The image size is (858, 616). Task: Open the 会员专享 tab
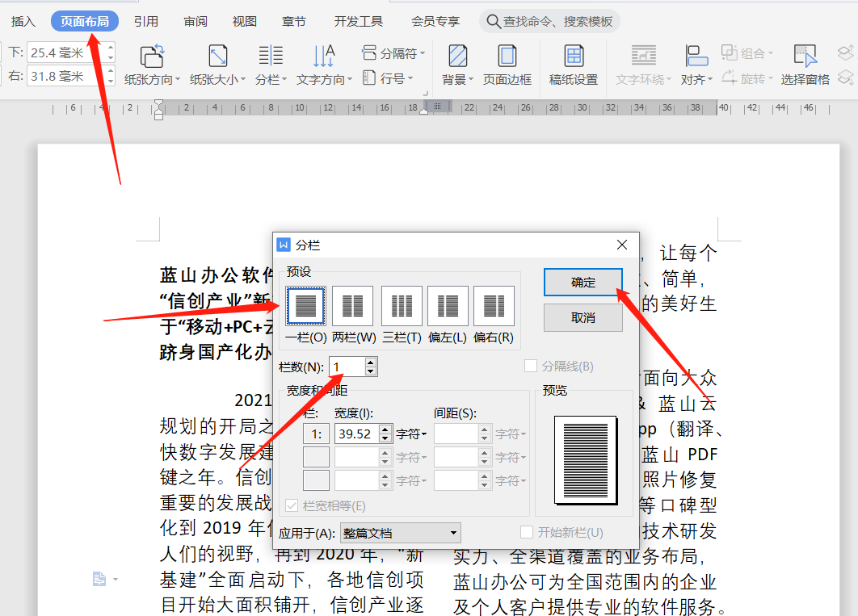click(x=435, y=21)
